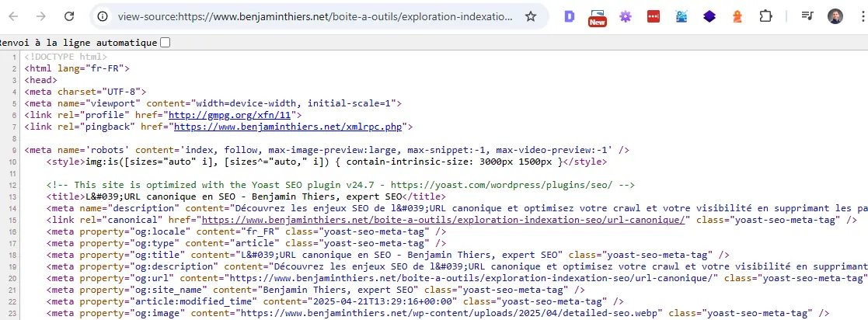Image resolution: width=868 pixels, height=320 pixels.
Task: Click the <head> tag on line 3
Action: coord(41,80)
